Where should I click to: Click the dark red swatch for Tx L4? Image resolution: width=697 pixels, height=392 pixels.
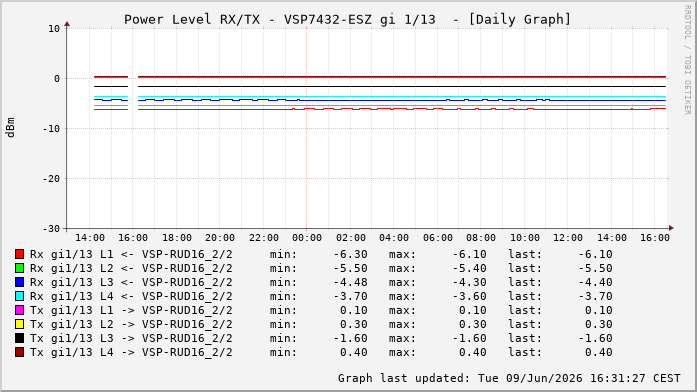pyautogui.click(x=19, y=352)
